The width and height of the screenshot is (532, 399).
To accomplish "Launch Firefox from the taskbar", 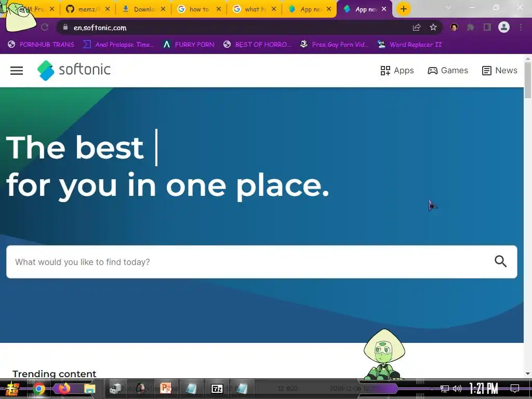I will pos(64,388).
